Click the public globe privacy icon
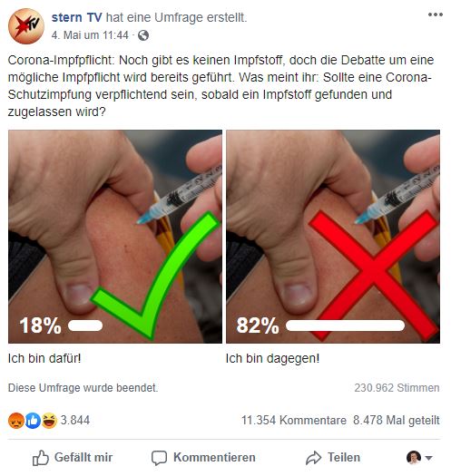The height and width of the screenshot is (476, 451). pos(143,35)
